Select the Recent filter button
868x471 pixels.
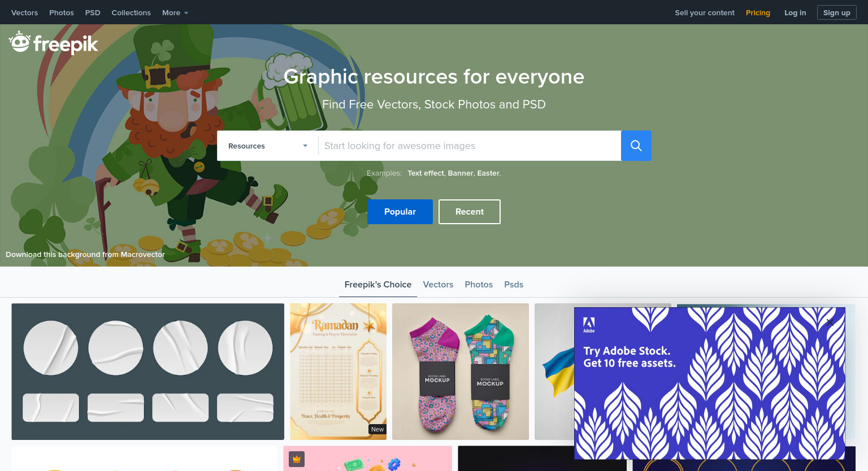(470, 212)
